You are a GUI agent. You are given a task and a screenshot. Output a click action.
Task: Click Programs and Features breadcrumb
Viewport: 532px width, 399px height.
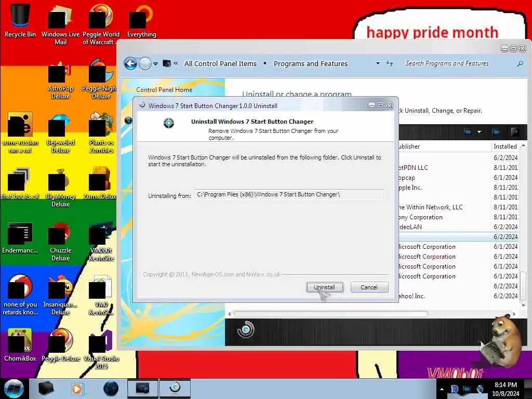click(x=311, y=64)
